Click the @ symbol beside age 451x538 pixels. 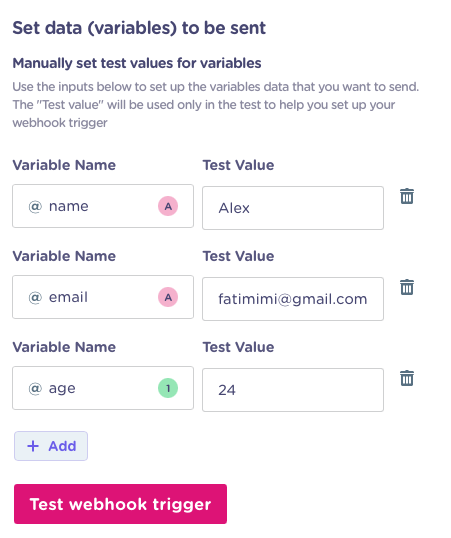[35, 388]
